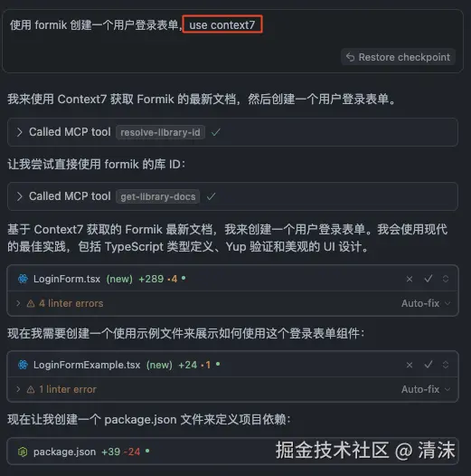Open Auto-fix dropdown for LoginForm.tsx
Image resolution: width=471 pixels, height=476 pixels.
click(426, 303)
